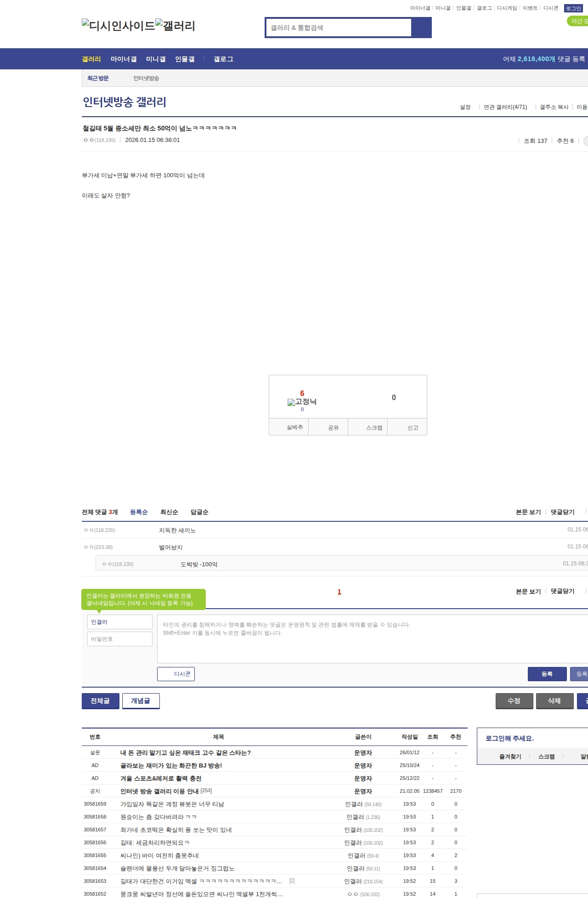Click commenter ㅇㅇ(223.38)
This screenshot has height=898, width=588.
pos(98,547)
